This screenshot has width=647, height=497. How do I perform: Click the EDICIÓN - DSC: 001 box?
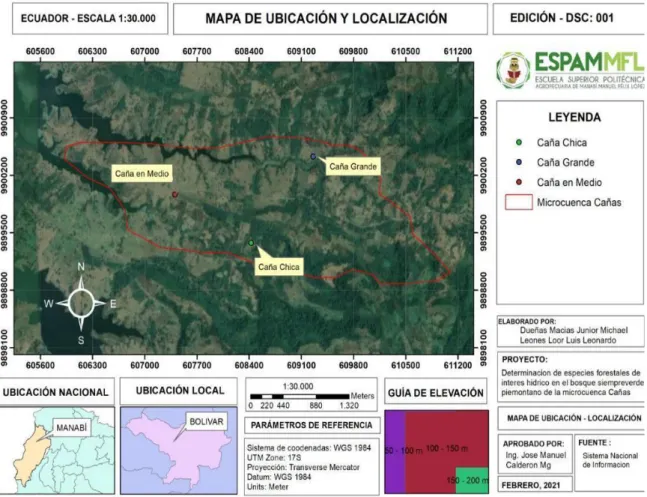[x=569, y=18]
